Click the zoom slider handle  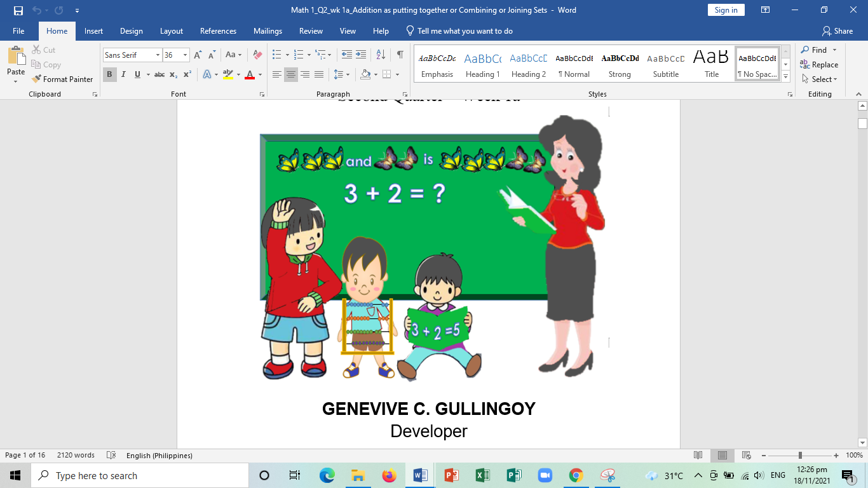800,455
